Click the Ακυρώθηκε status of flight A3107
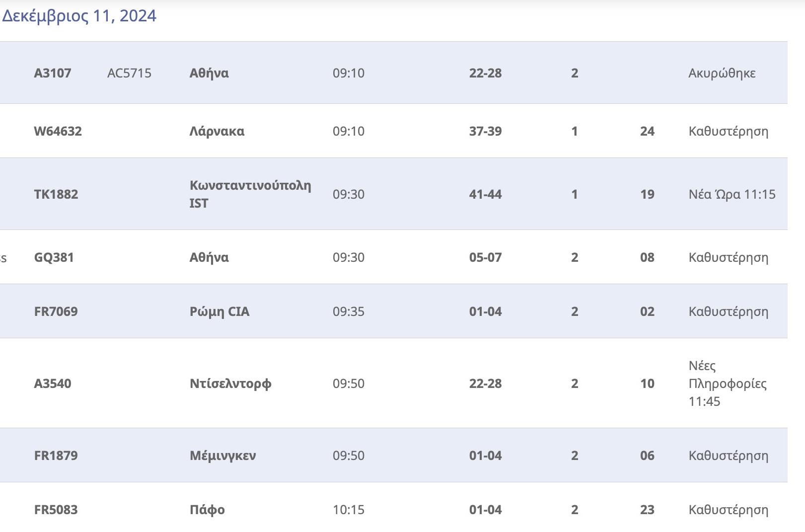Image resolution: width=805 pixels, height=532 pixels. 722,73
